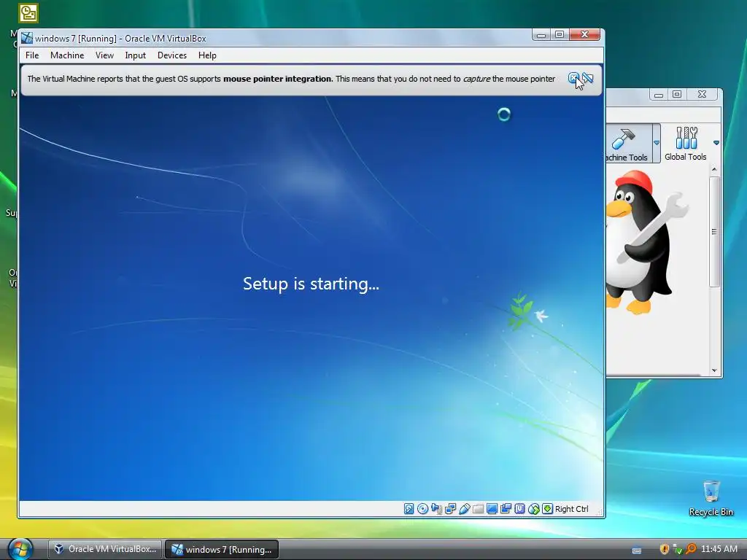Open the Input menu
Screen dimensions: 747x560
(x=135, y=55)
